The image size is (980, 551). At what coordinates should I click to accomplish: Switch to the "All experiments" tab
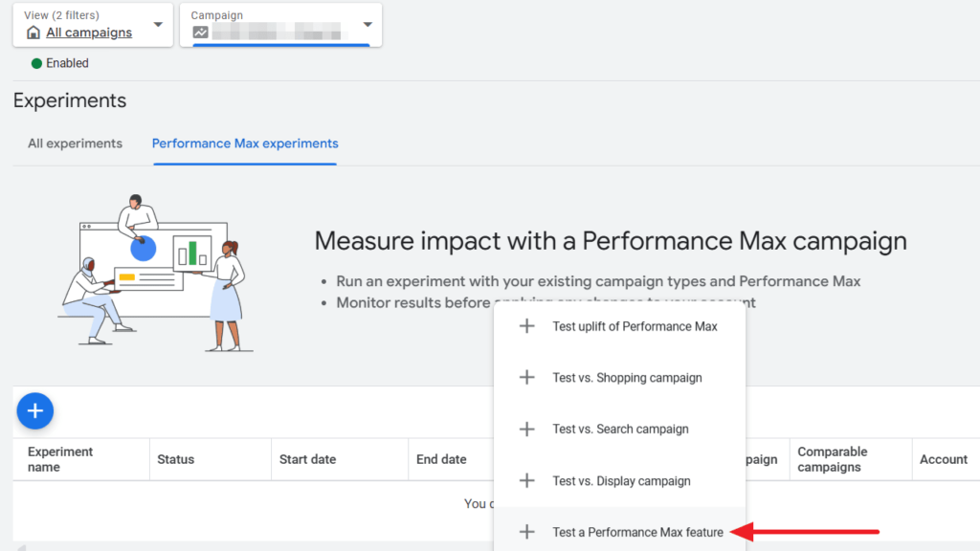click(75, 143)
